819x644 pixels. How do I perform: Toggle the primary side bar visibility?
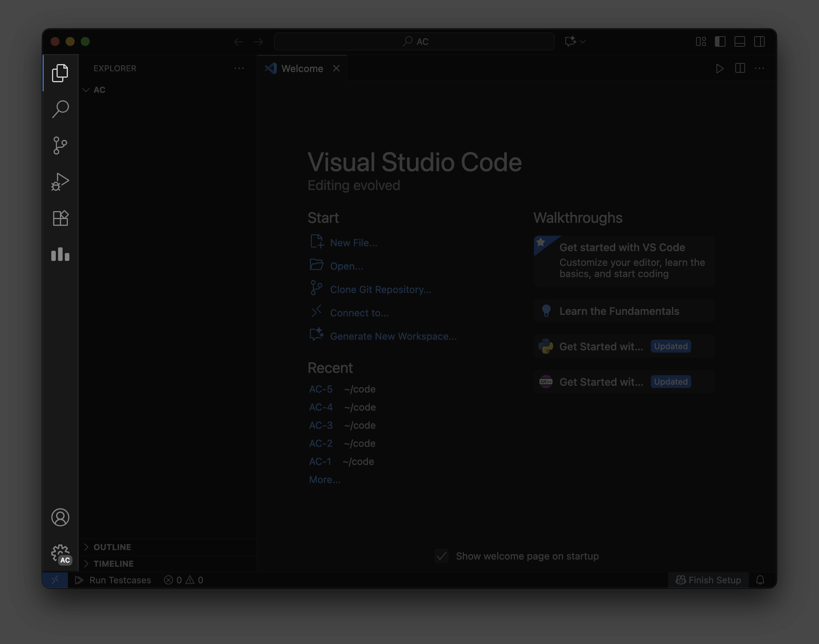(720, 41)
